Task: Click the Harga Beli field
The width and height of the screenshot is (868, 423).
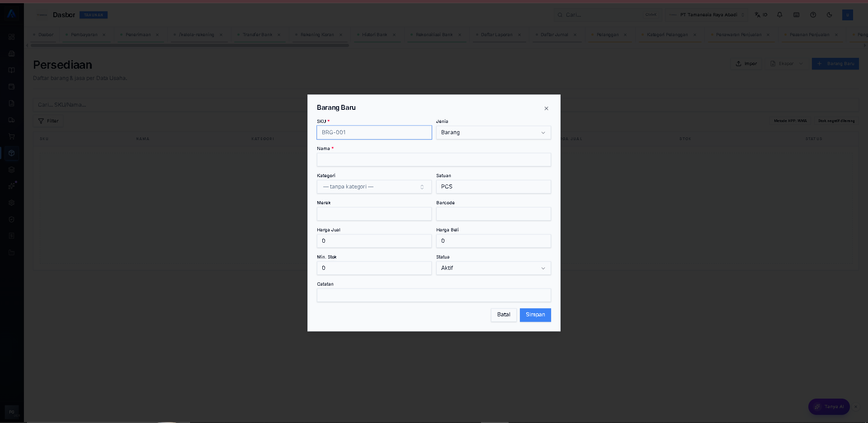Action: coord(494,241)
